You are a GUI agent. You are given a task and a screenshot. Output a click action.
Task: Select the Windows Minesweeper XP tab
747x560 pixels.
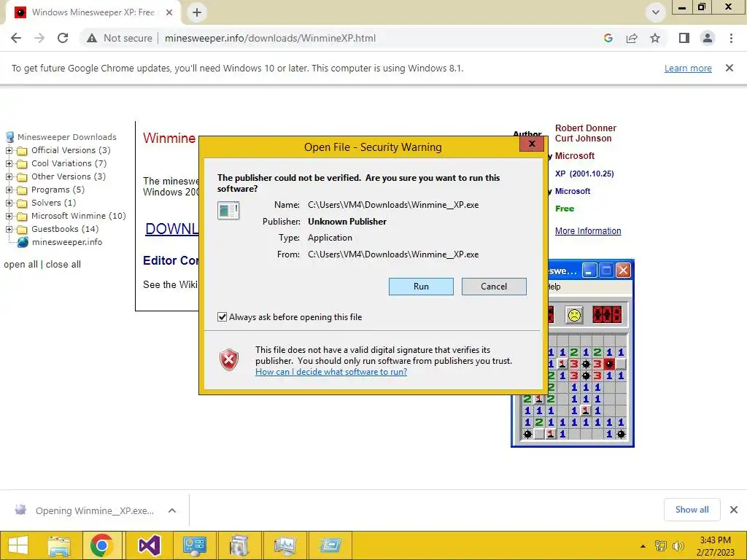[x=93, y=12]
